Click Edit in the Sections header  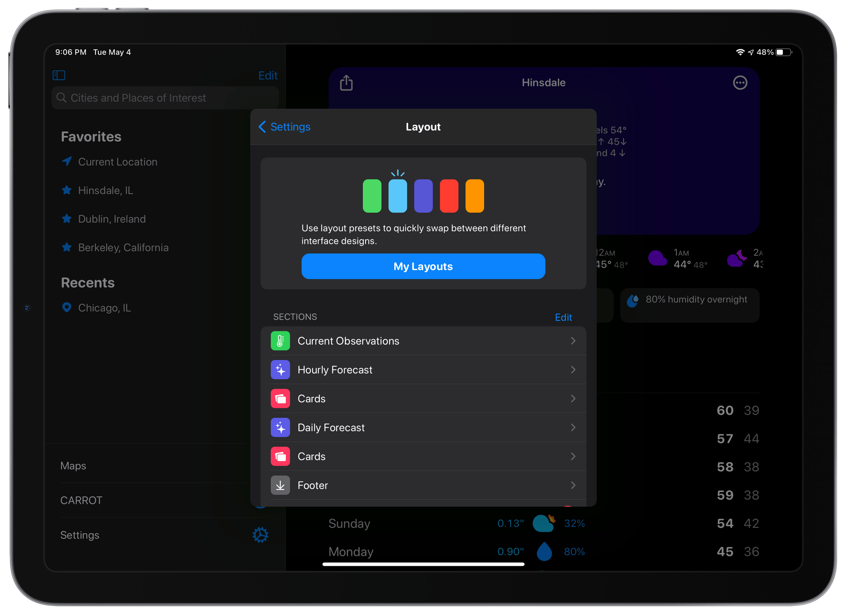(x=563, y=318)
